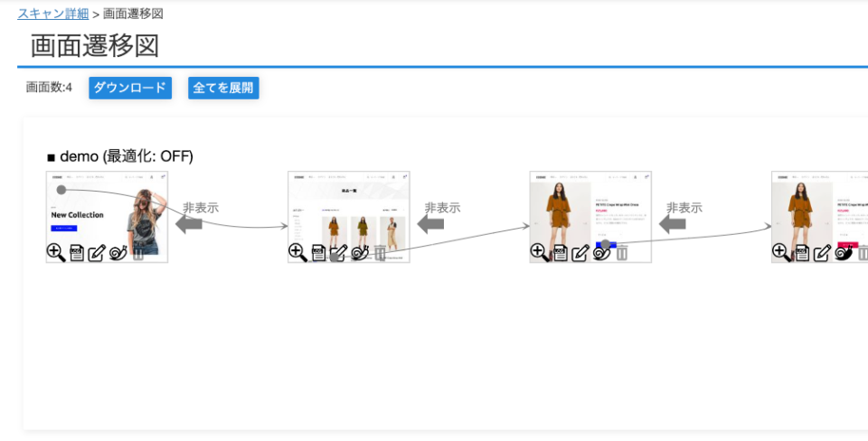Screen dimensions: 868x441
Task: Delete the third screen (dress detail) entry
Action: pyautogui.click(x=622, y=253)
